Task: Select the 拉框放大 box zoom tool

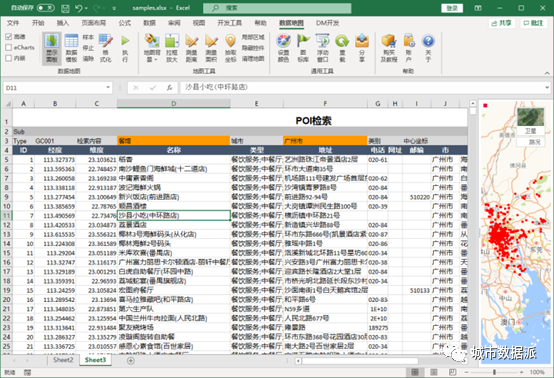Action: click(x=172, y=48)
